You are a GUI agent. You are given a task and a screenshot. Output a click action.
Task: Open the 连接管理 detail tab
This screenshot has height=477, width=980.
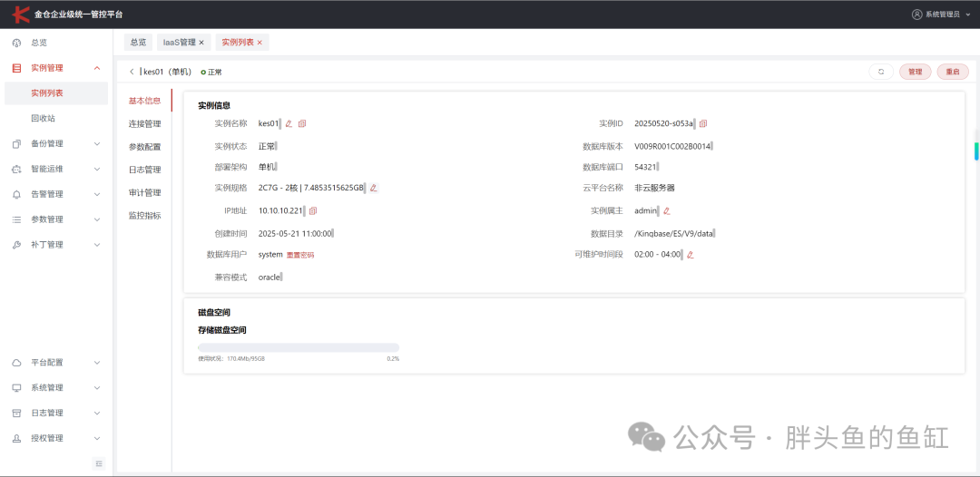(x=144, y=124)
